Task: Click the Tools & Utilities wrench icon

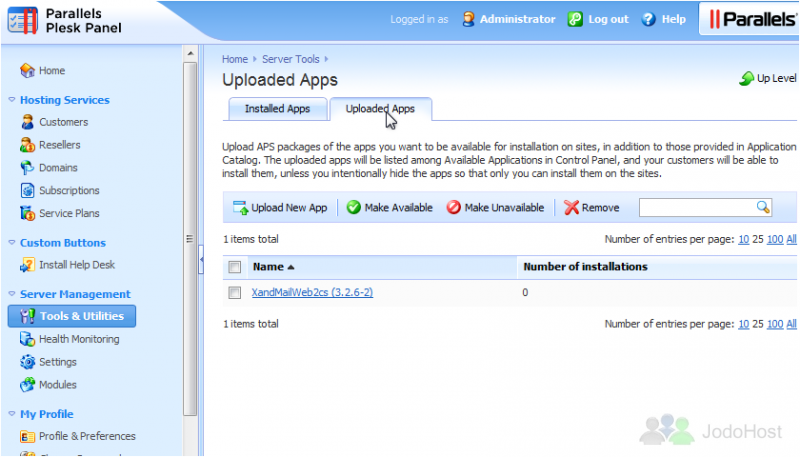Action: [x=27, y=316]
